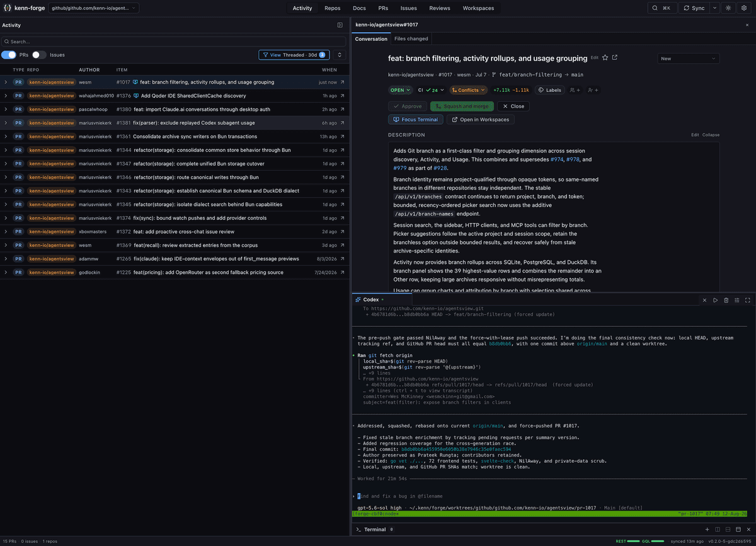The image size is (756, 546).
Task: Click Collapse in the Description header
Action: (x=711, y=135)
